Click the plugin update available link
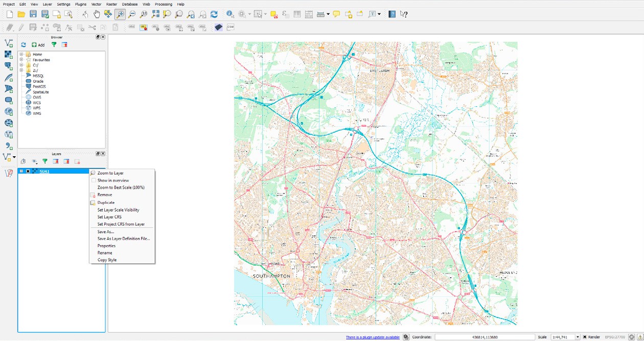 [x=373, y=337]
